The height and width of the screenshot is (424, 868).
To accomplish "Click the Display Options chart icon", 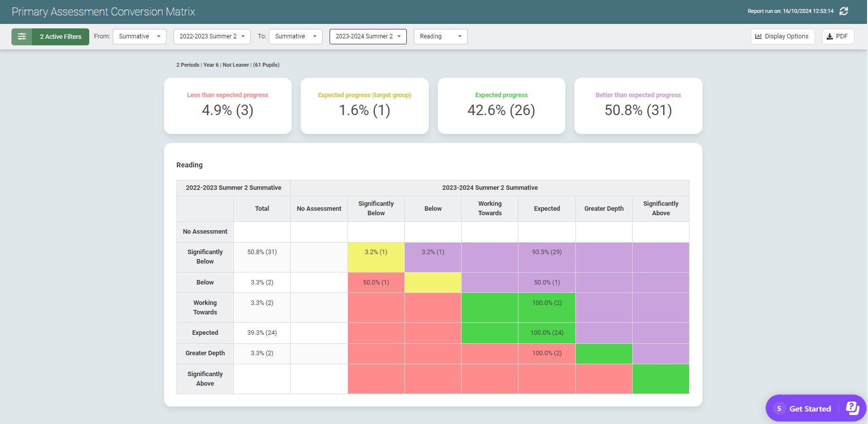I will [x=758, y=36].
